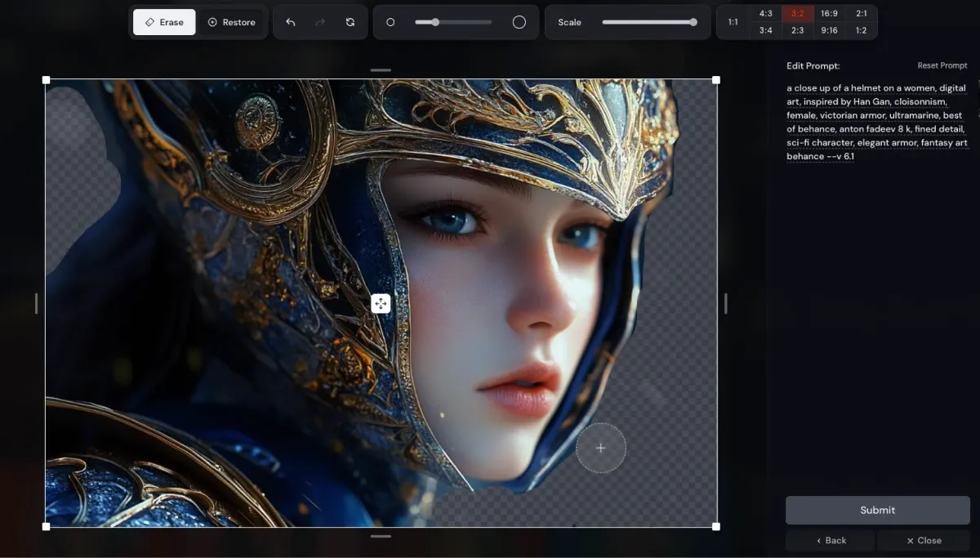Set aspect ratio to 4:3
The height and width of the screenshot is (558, 980).
click(x=765, y=13)
